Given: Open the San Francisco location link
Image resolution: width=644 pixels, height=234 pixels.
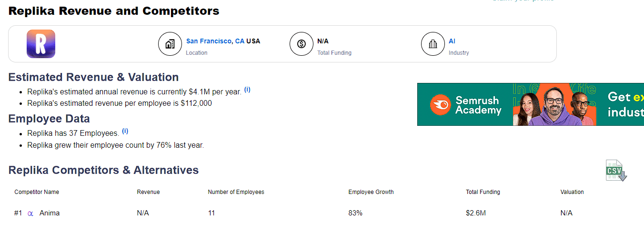Looking at the screenshot, I should pyautogui.click(x=209, y=41).
